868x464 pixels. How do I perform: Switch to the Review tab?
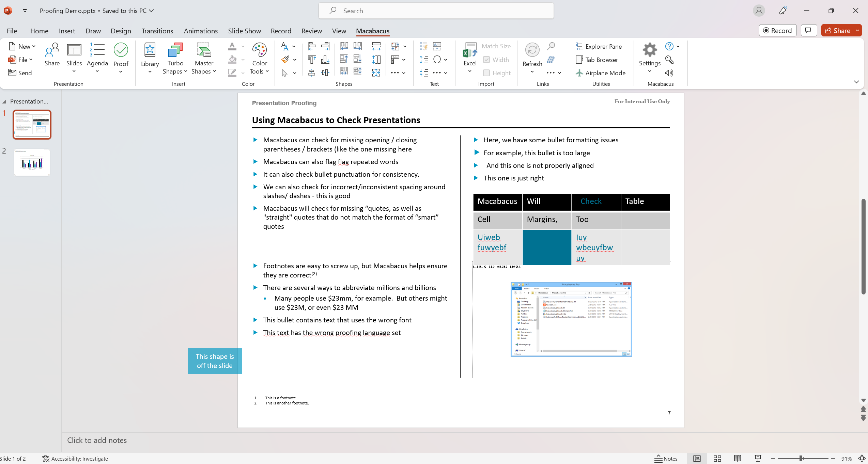311,31
